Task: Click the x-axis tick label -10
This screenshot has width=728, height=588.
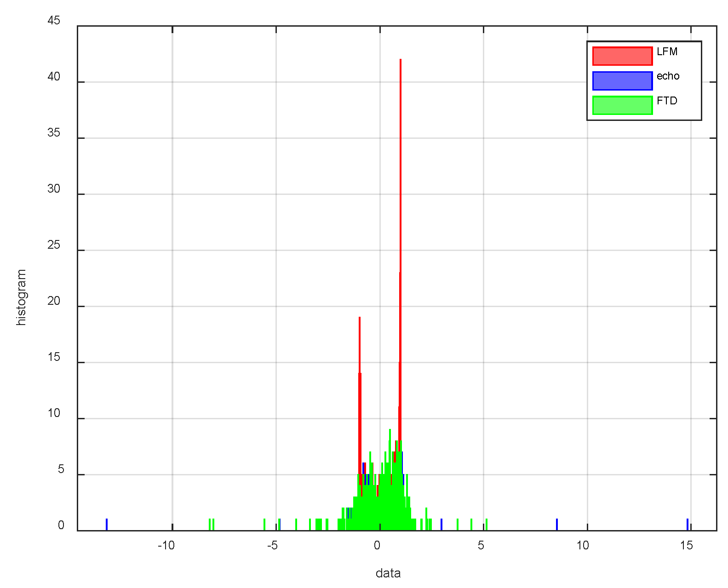Action: click(166, 546)
